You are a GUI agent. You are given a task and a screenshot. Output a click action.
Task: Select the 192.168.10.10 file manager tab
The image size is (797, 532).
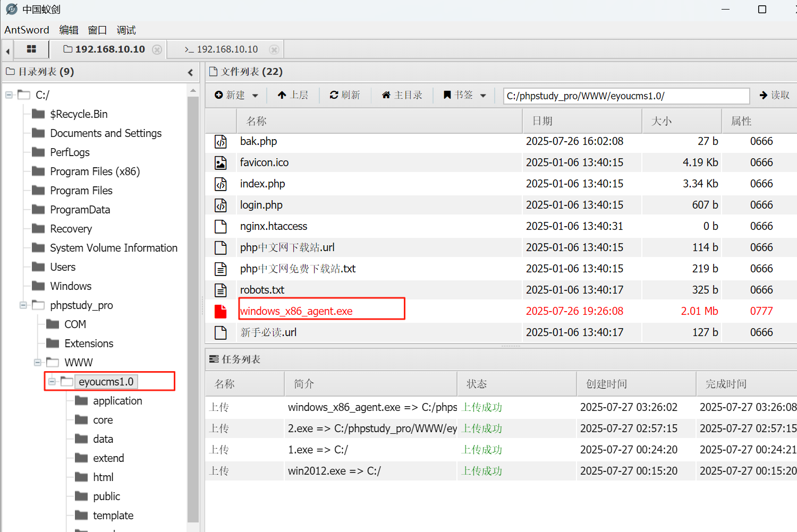pos(104,49)
